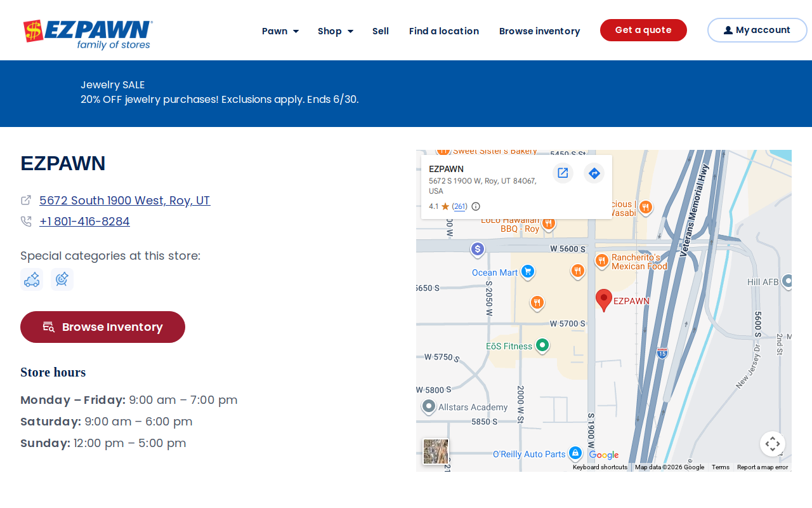This screenshot has height=508, width=812.
Task: Click the Monday – Friday hours line
Action: coord(129,400)
